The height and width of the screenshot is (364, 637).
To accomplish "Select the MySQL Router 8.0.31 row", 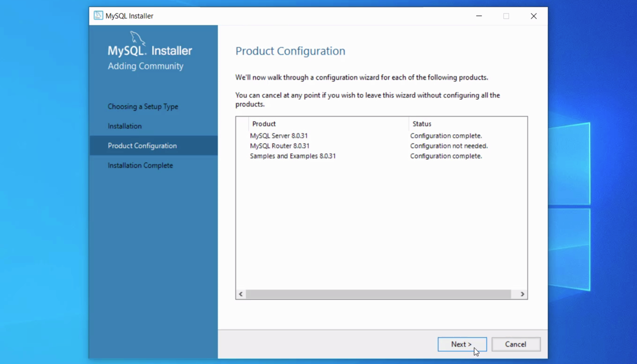I will pyautogui.click(x=280, y=146).
